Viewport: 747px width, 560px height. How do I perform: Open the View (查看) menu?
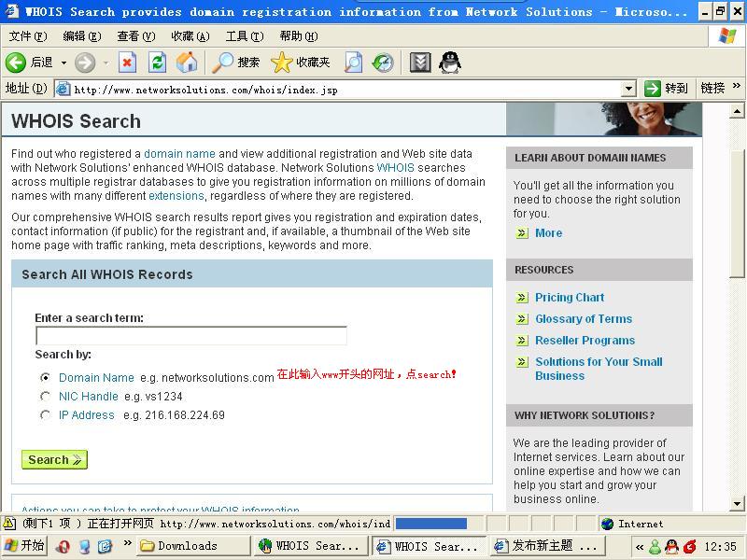tap(136, 36)
